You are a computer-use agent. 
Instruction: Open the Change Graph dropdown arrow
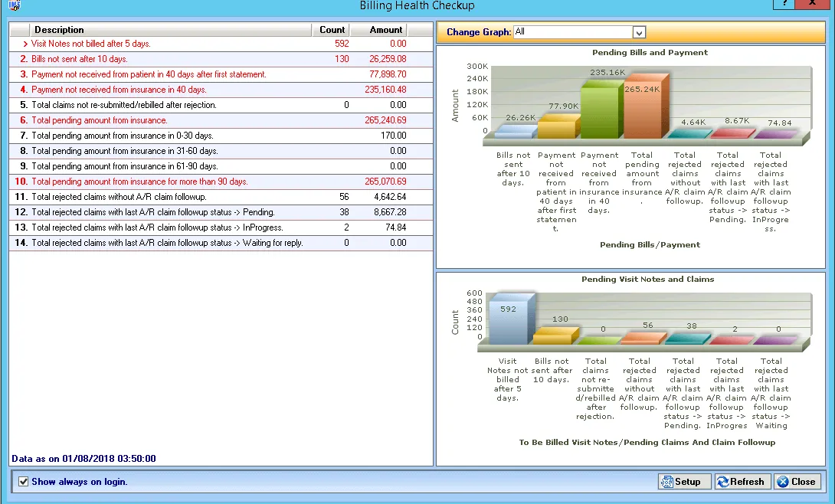point(639,32)
